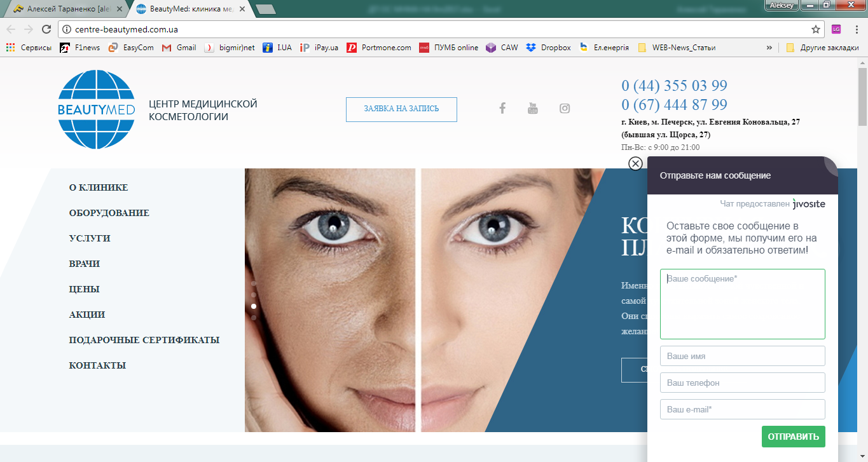Viewport: 868px width, 462px height.
Task: Click the browser Forward arrow
Action: 29,29
